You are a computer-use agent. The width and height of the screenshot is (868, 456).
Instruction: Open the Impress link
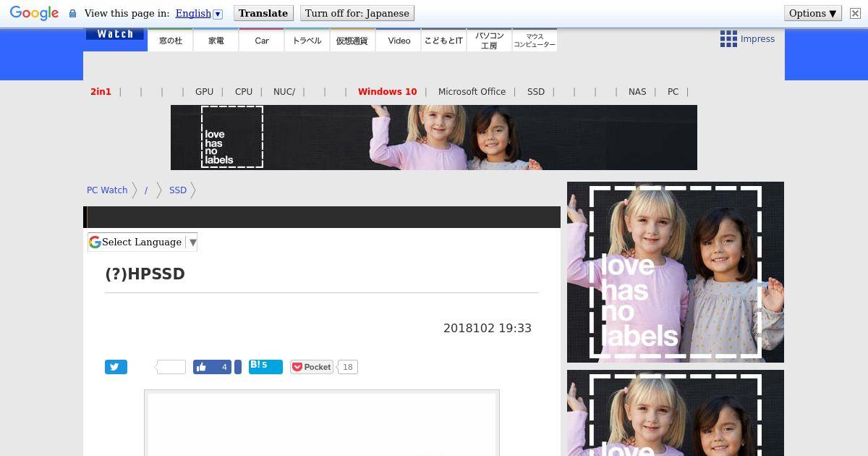pos(757,39)
